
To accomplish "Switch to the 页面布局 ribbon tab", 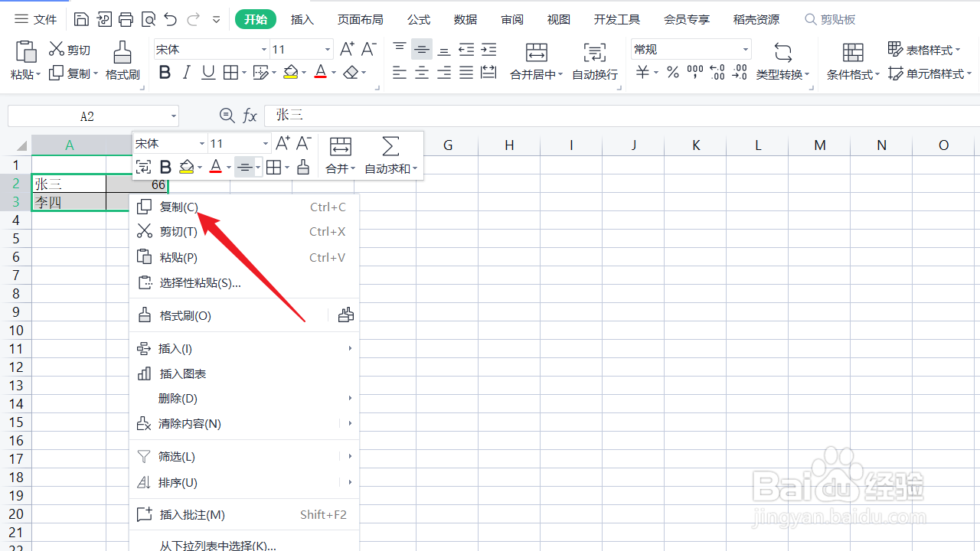I will [361, 19].
